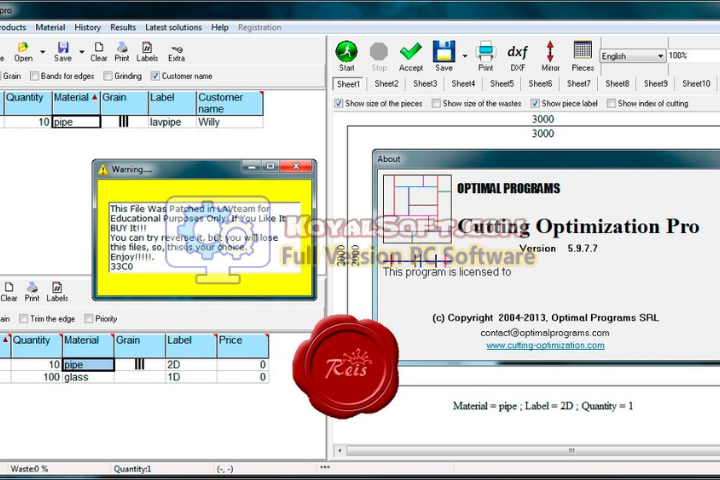Open the Material menu
Image resolution: width=720 pixels, height=480 pixels.
tap(50, 27)
